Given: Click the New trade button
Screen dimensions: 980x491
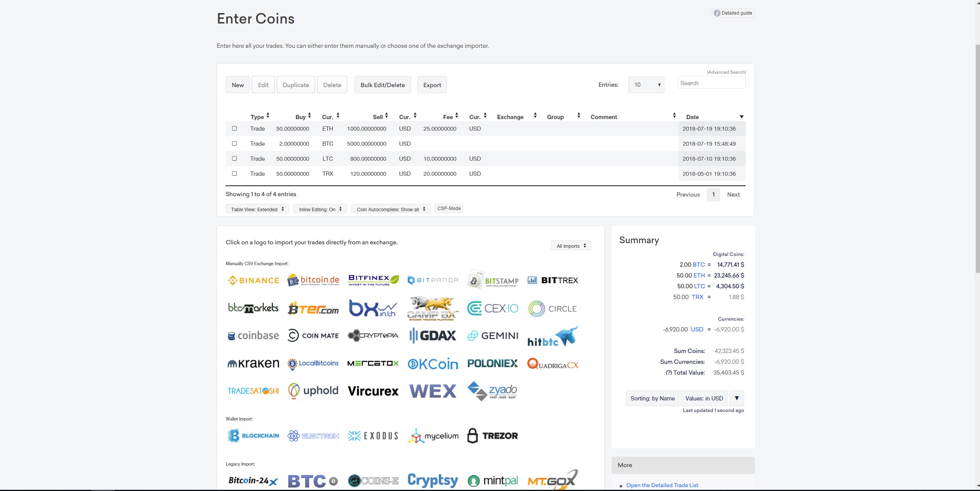Looking at the screenshot, I should click(x=238, y=85).
